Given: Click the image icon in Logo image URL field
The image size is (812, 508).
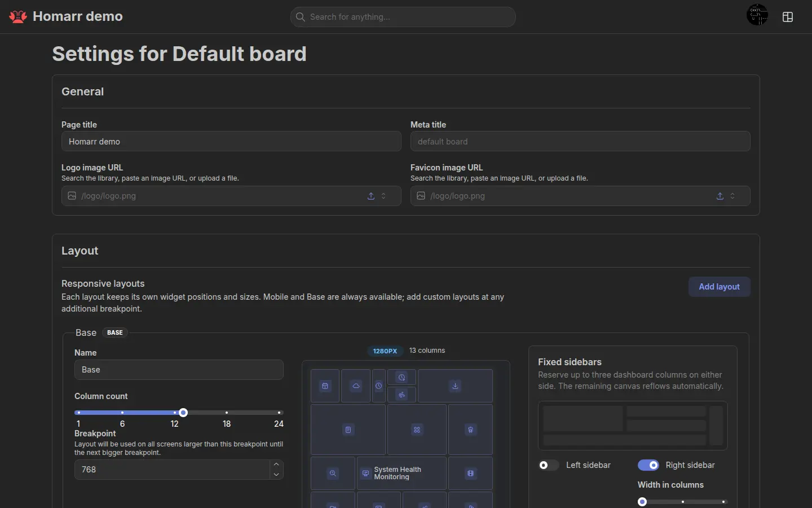Looking at the screenshot, I should coord(72,196).
